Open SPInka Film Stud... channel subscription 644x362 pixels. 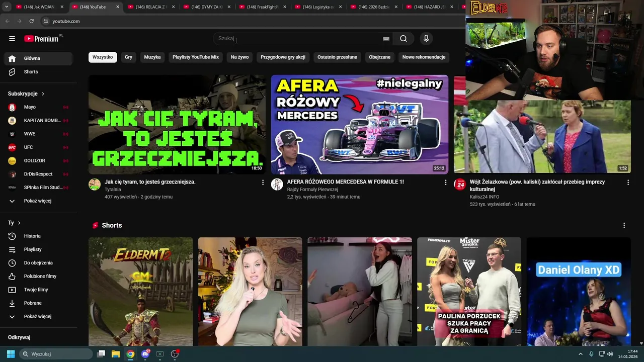(39, 188)
